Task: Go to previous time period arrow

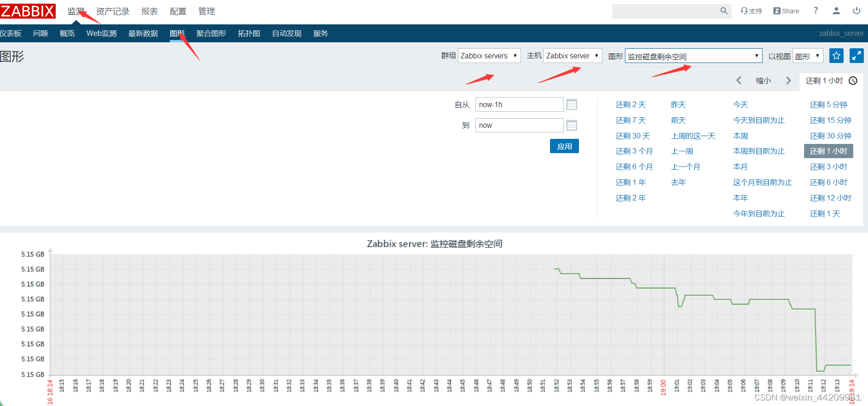Action: (739, 80)
